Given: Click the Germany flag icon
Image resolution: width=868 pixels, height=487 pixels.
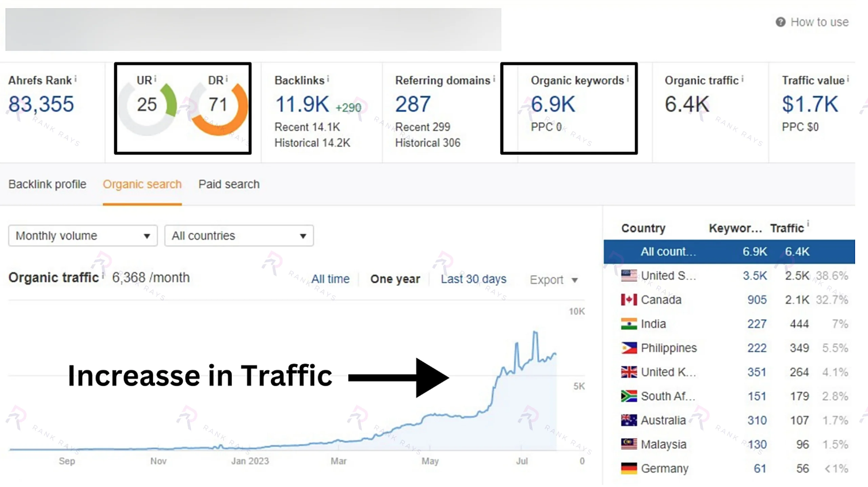Looking at the screenshot, I should (x=629, y=468).
